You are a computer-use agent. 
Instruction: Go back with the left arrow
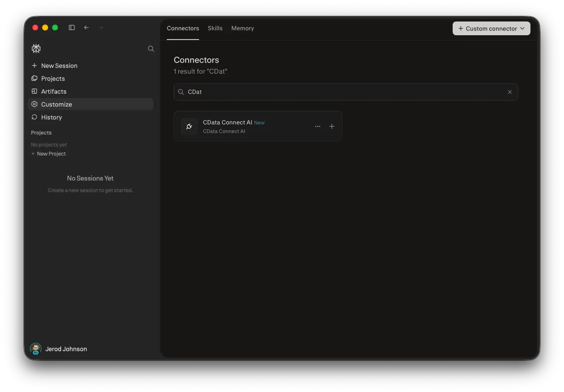coord(86,28)
